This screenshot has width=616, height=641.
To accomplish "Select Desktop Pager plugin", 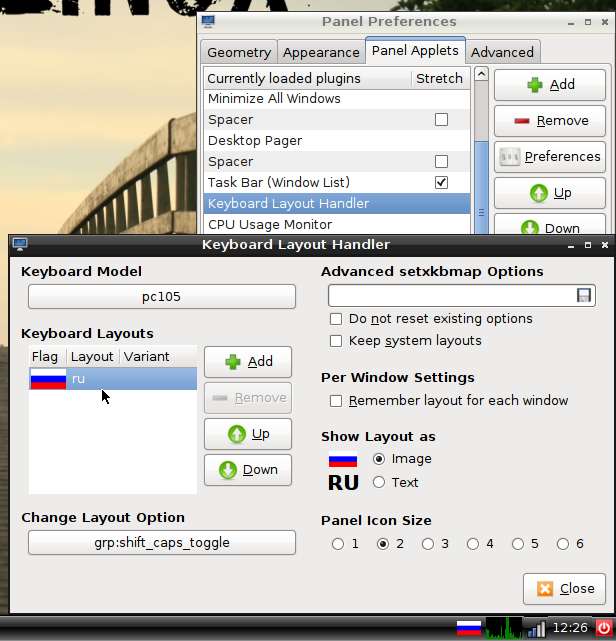I will (x=337, y=141).
